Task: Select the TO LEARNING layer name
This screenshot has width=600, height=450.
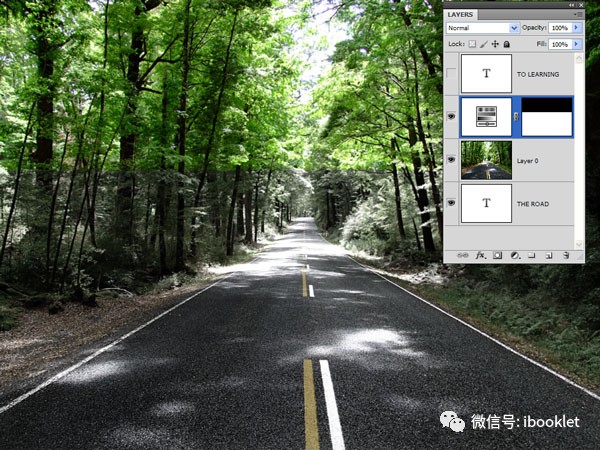Action: pyautogui.click(x=538, y=74)
